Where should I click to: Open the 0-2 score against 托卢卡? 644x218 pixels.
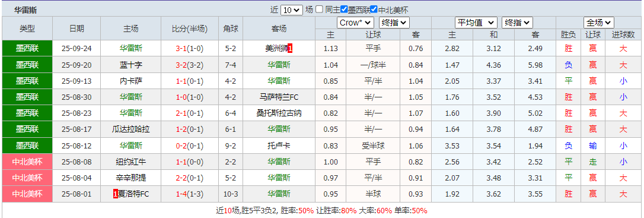pos(181,146)
